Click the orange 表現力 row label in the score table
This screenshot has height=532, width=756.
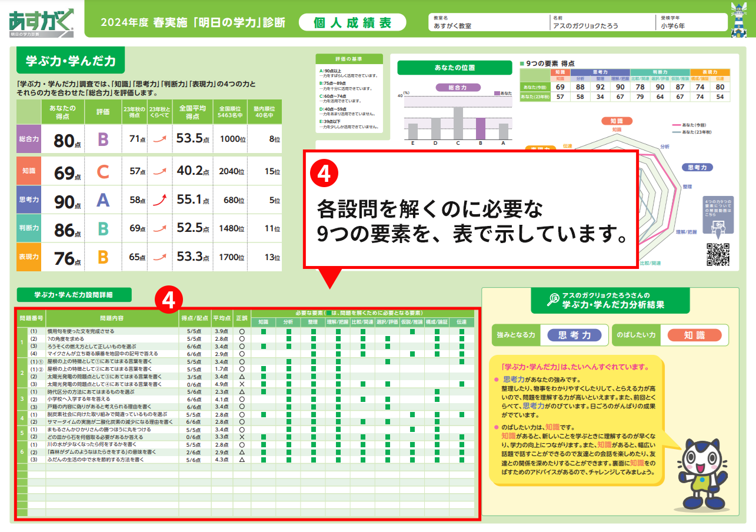pyautogui.click(x=28, y=257)
